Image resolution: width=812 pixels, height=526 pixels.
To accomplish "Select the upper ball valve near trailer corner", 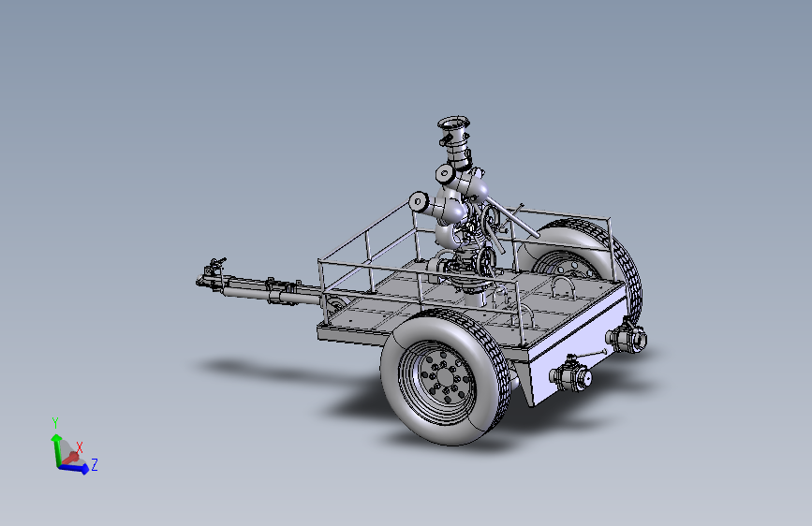I will (626, 337).
